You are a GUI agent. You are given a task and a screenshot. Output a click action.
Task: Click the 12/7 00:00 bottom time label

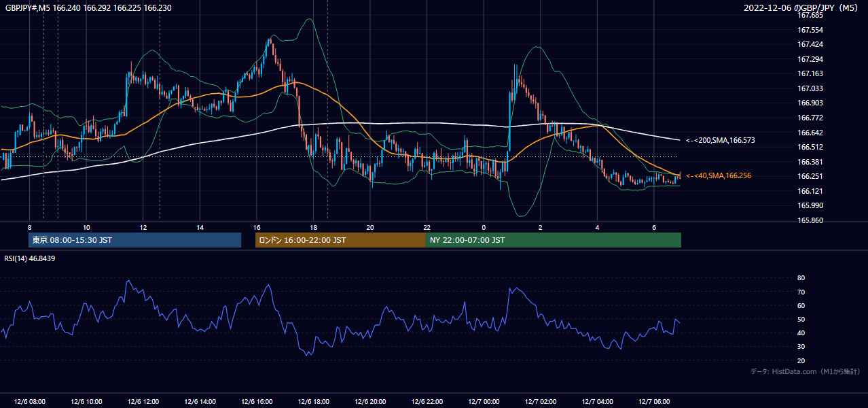click(x=484, y=401)
